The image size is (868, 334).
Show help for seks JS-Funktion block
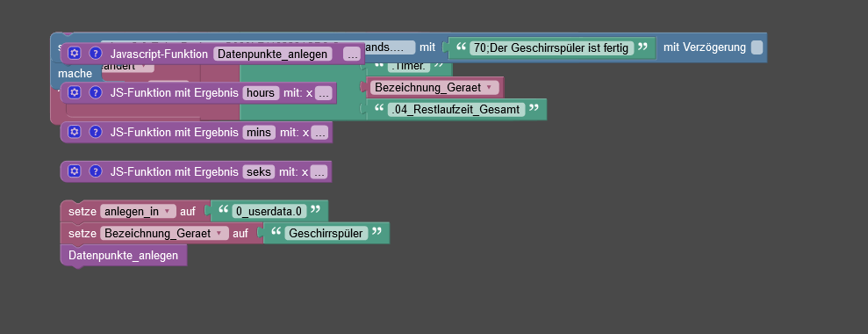96,171
